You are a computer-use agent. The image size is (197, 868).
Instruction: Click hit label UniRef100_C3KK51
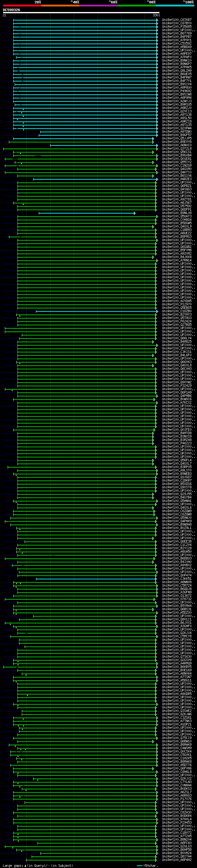[177, 579]
